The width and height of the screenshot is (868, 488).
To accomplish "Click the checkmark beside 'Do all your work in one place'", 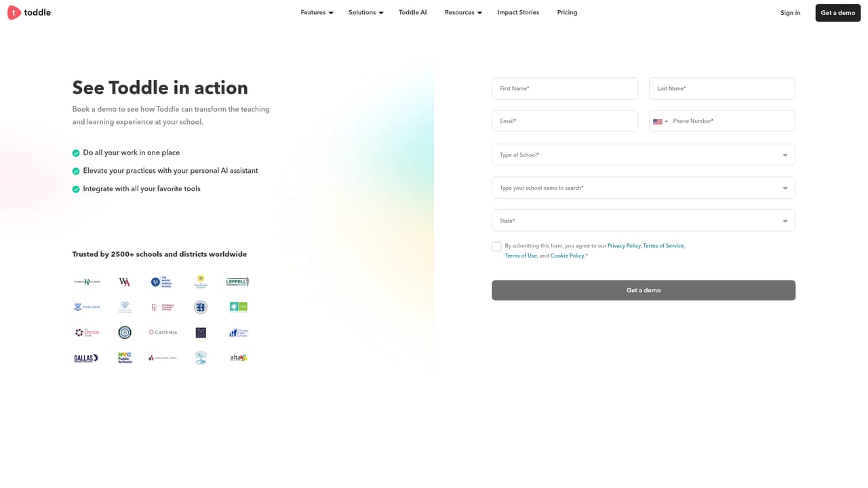I will [76, 153].
